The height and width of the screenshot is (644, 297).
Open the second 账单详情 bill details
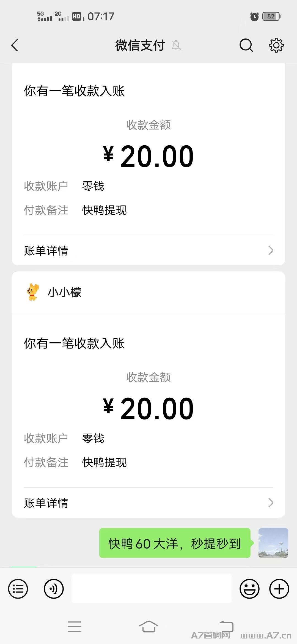click(46, 503)
